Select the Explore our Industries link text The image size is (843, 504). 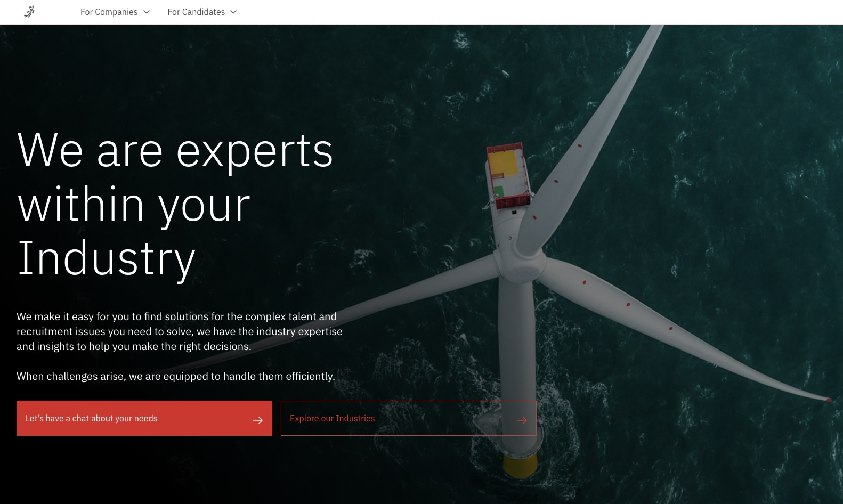click(332, 418)
